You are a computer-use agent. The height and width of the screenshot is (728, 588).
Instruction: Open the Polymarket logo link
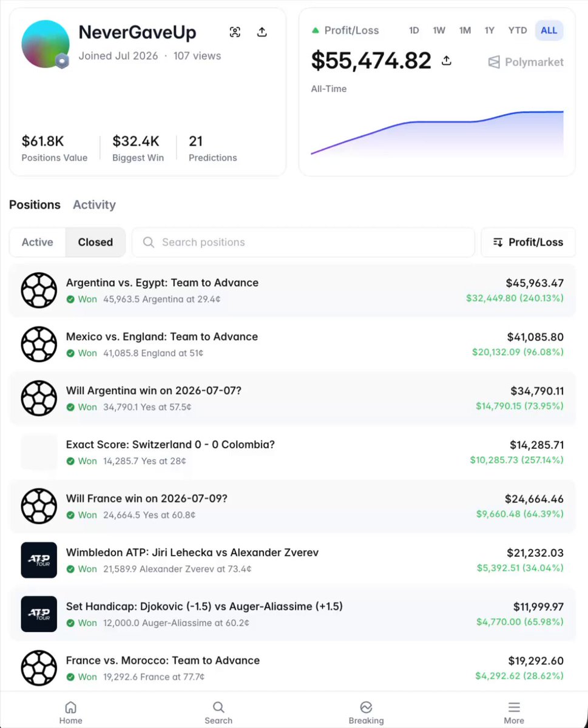[x=525, y=62]
